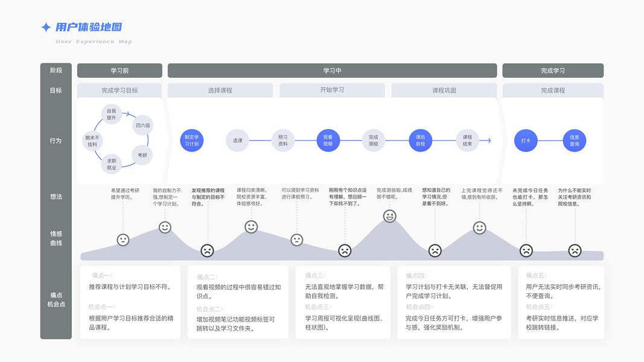
Task: Select the blue 制定学习计划 node
Action: (192, 141)
